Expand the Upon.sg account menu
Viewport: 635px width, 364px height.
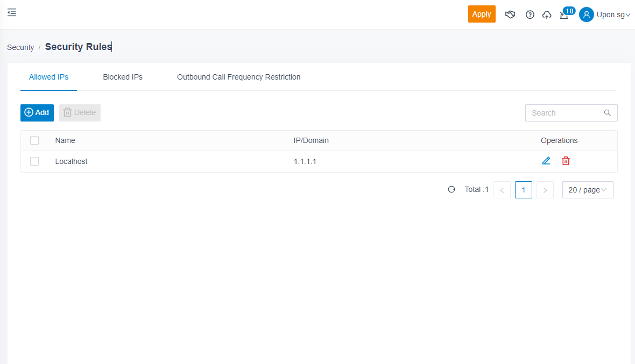[605, 15]
